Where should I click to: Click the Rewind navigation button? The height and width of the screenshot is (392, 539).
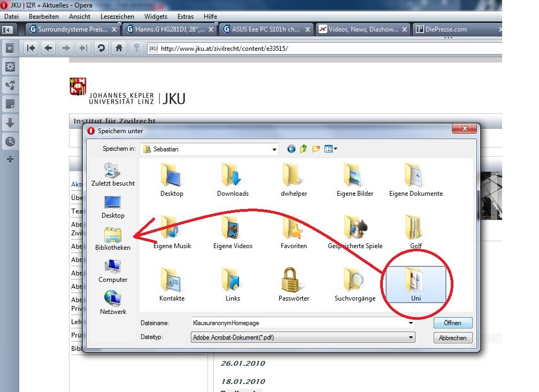[31, 48]
